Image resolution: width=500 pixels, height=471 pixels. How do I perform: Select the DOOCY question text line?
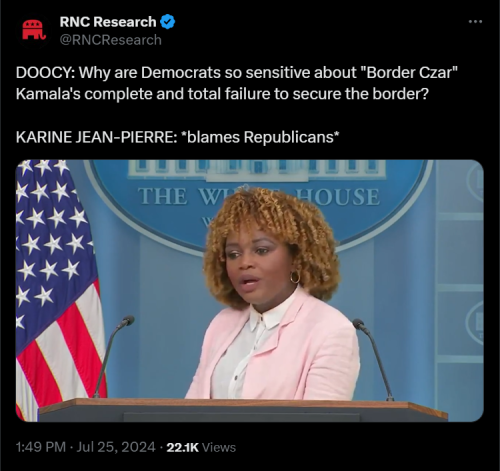[237, 73]
